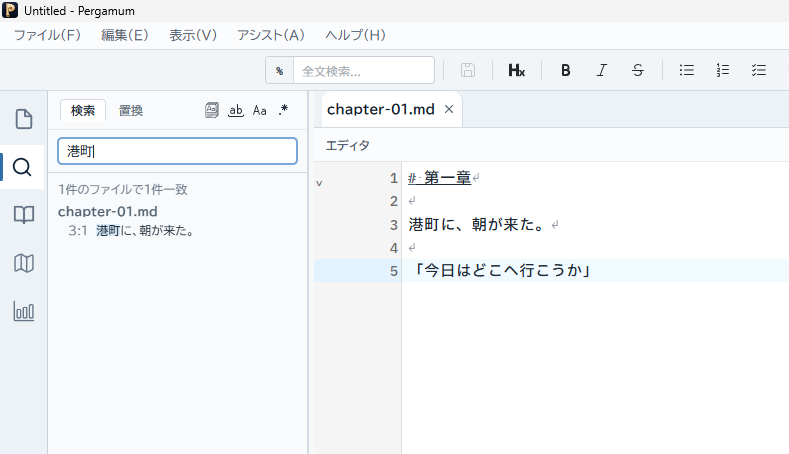Image resolution: width=789 pixels, height=454 pixels.
Task: Open the folded map sidebar panel
Action: click(24, 263)
